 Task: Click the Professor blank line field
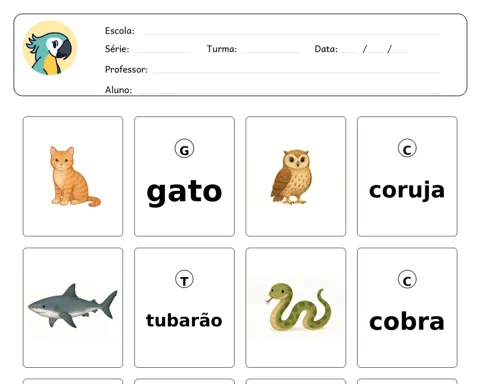pyautogui.click(x=296, y=70)
